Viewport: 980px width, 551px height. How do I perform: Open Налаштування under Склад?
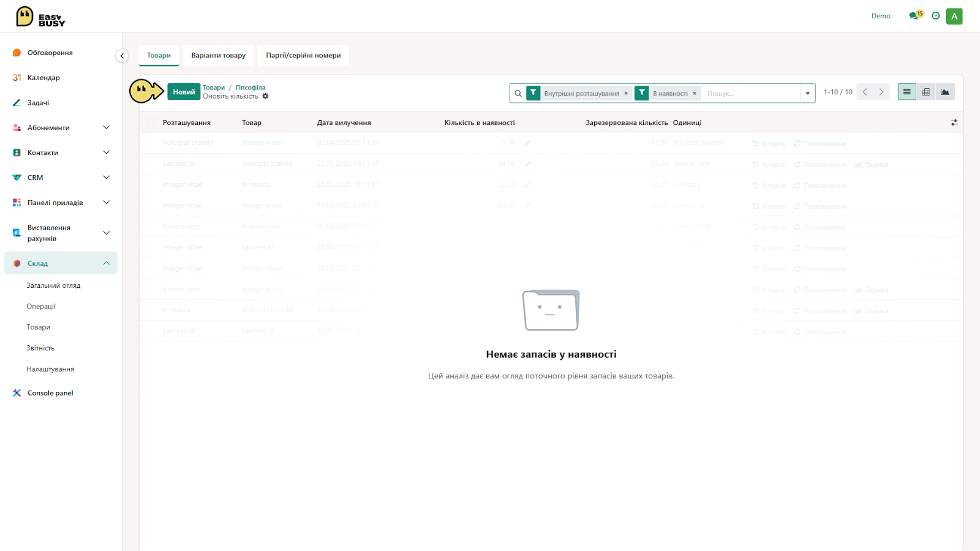(50, 369)
